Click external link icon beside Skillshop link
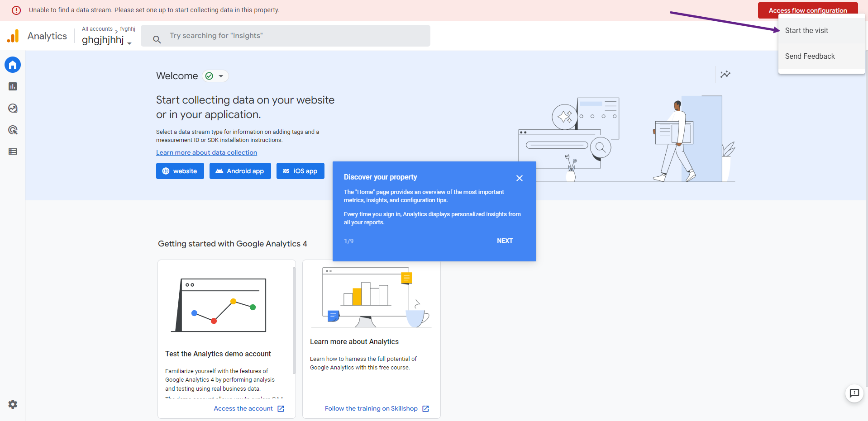This screenshot has width=868, height=421. pyautogui.click(x=425, y=409)
